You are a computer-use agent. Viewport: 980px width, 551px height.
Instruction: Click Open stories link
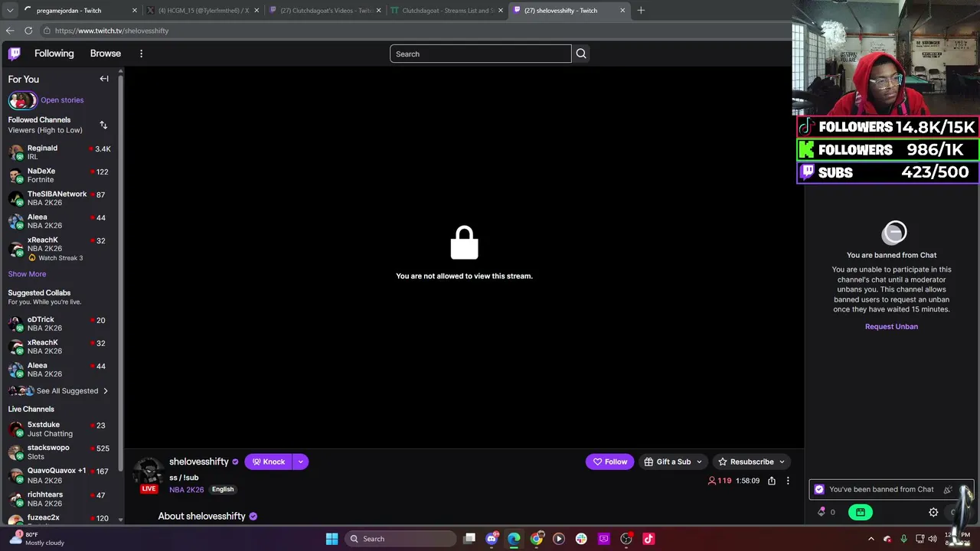click(x=62, y=100)
